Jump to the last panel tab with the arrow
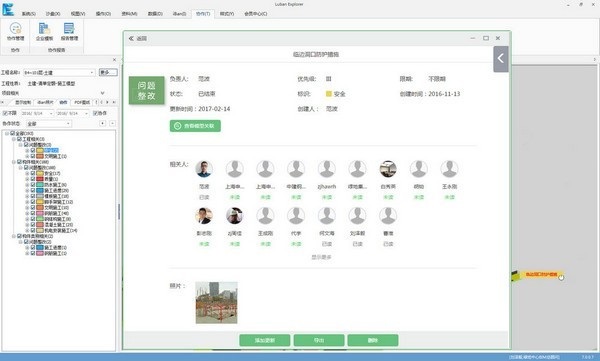 click(x=114, y=102)
